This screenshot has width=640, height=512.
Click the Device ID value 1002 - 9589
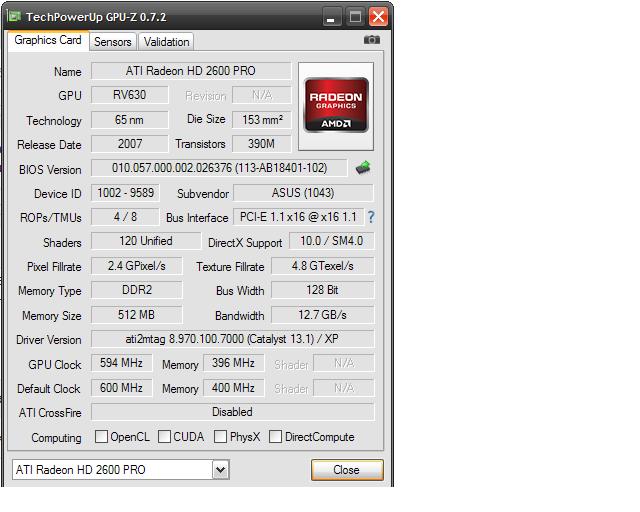[x=125, y=193]
